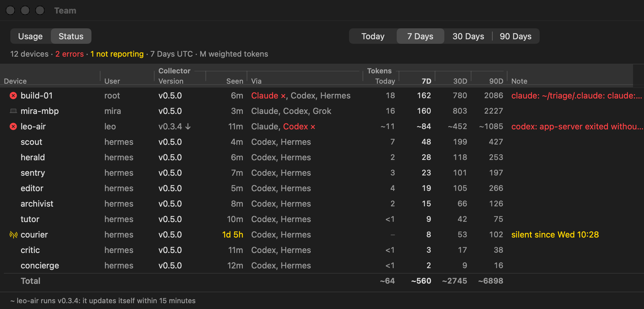
Task: Select the scout device row
Action: tap(322, 142)
